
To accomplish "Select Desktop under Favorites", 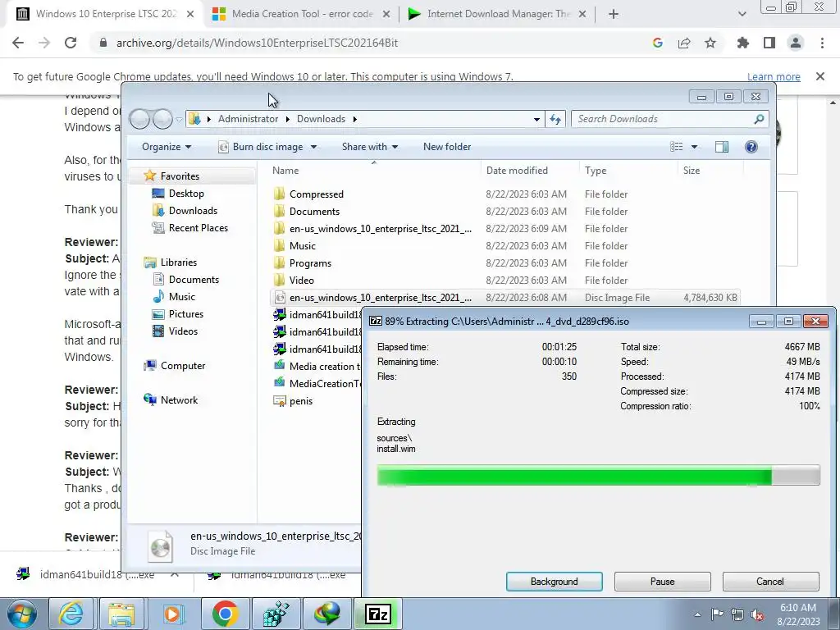I will pyautogui.click(x=186, y=194).
